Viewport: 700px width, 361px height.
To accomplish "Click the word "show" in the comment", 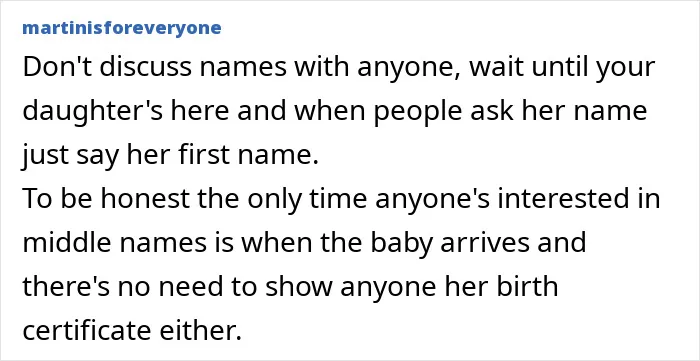I will click(299, 286).
